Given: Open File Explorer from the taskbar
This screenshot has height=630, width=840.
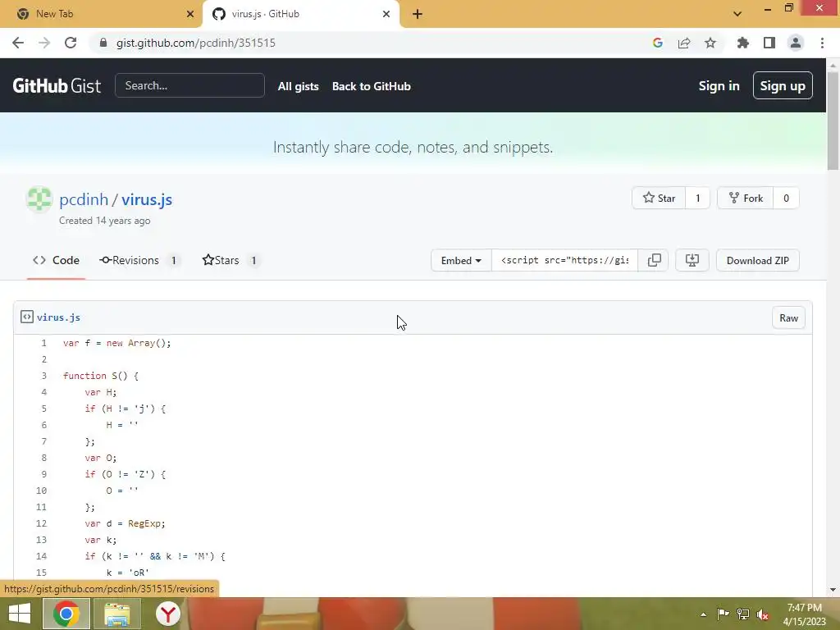Looking at the screenshot, I should (116, 614).
